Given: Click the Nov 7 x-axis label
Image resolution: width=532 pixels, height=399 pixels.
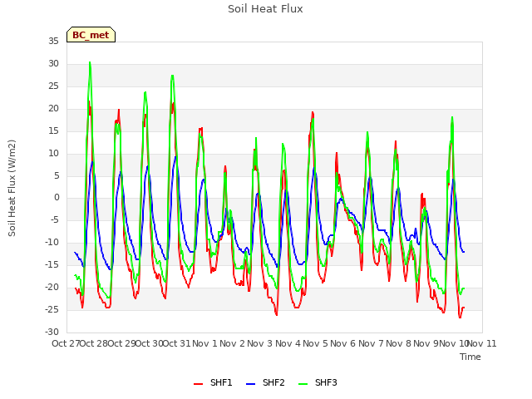Looking at the screenshot, I should point(371,343).
